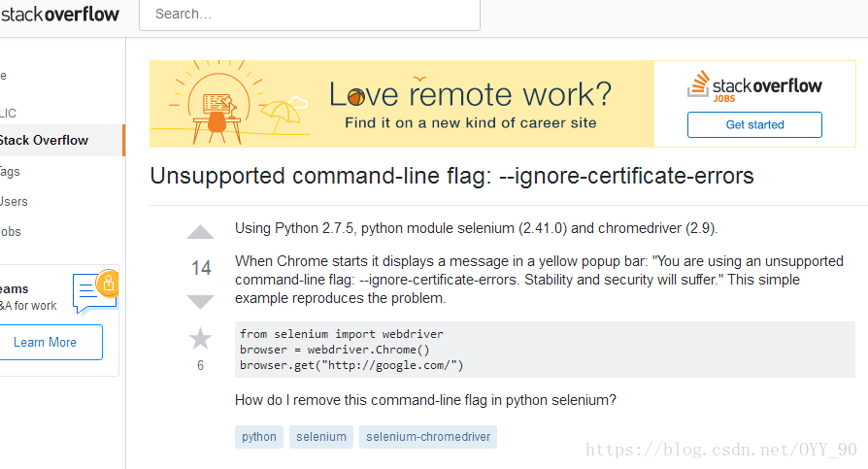
Task: Open Tags in the left sidebar
Action: (x=10, y=172)
